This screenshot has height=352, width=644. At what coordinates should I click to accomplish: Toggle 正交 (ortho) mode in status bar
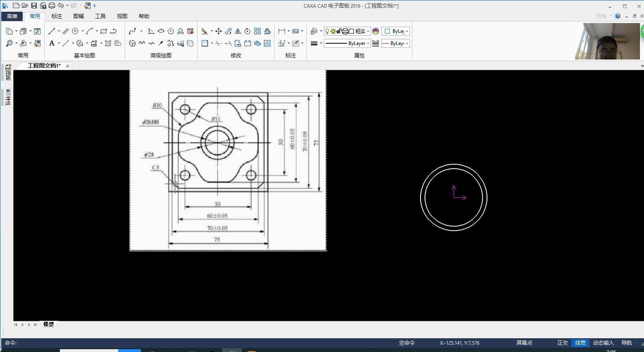(562, 343)
